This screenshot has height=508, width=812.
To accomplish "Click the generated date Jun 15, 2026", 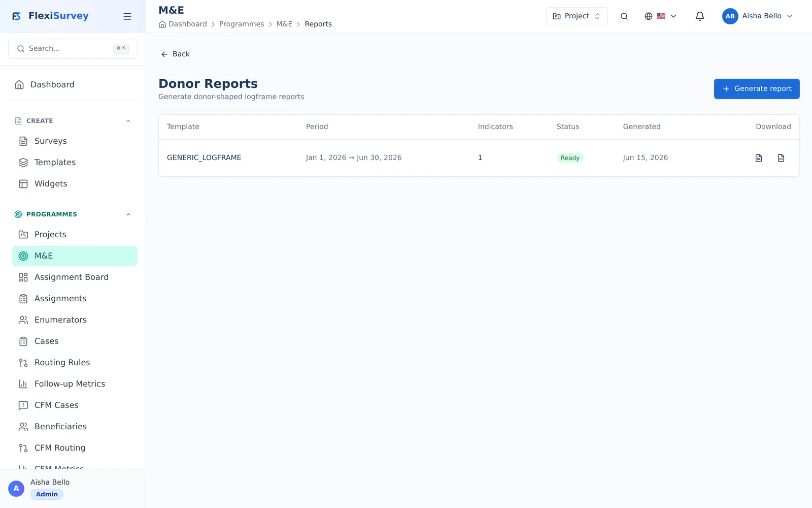I will 646,158.
